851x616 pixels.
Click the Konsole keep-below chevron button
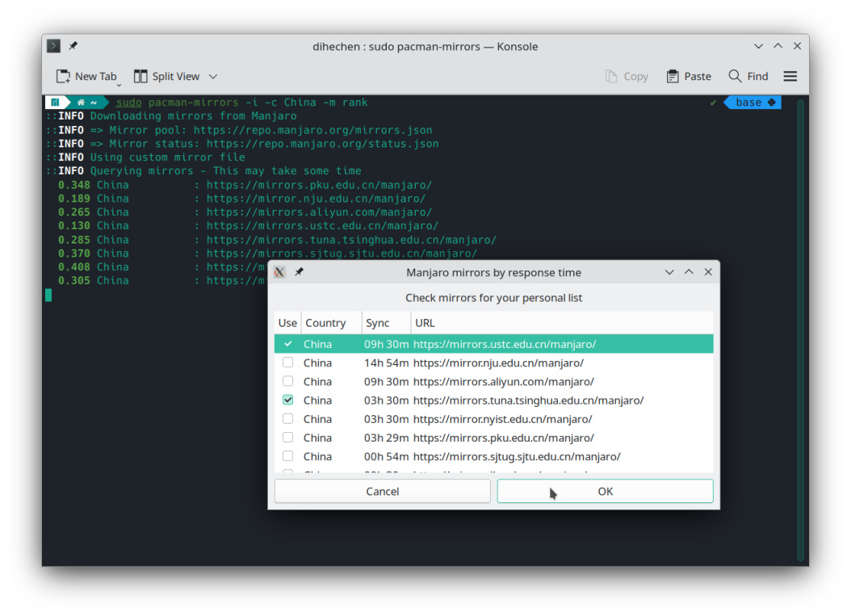pos(758,46)
